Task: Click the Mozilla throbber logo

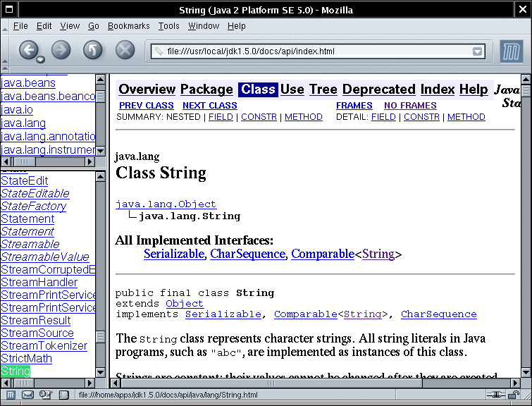Action: click(511, 51)
